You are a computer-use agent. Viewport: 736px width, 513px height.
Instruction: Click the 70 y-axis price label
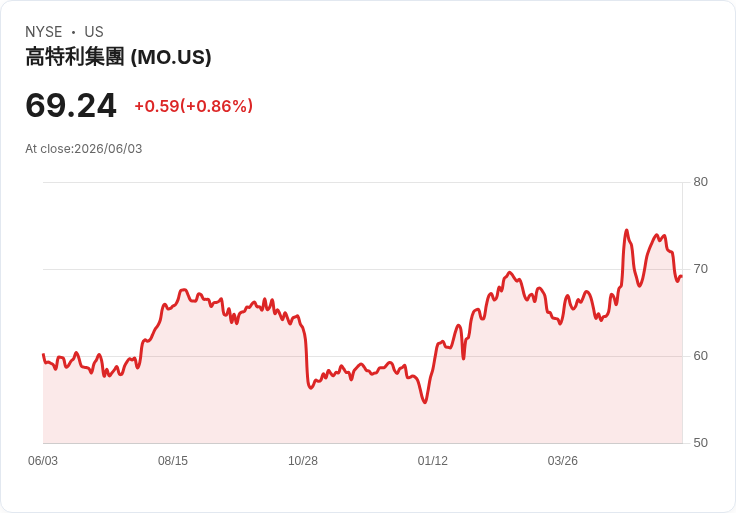(x=700, y=269)
